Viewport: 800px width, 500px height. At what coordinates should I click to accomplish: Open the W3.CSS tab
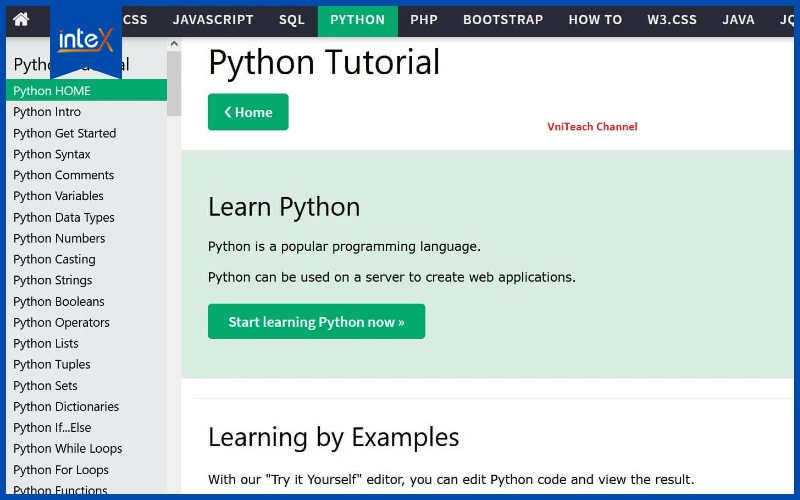click(672, 20)
